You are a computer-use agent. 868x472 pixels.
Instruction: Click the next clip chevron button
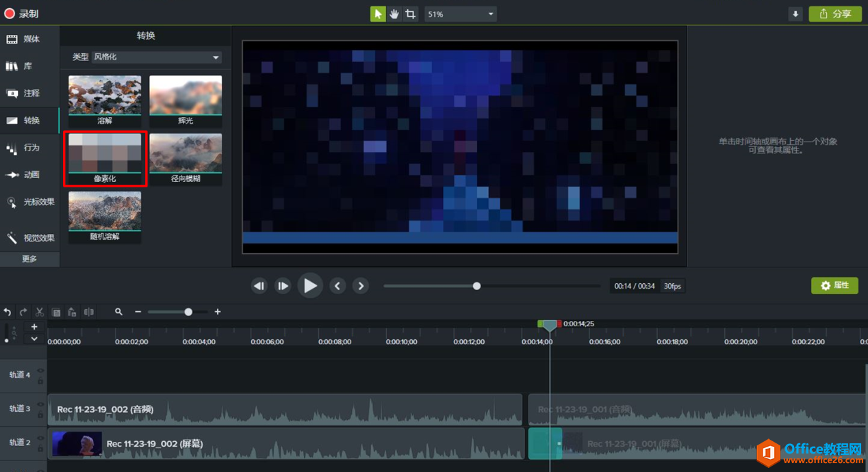361,286
